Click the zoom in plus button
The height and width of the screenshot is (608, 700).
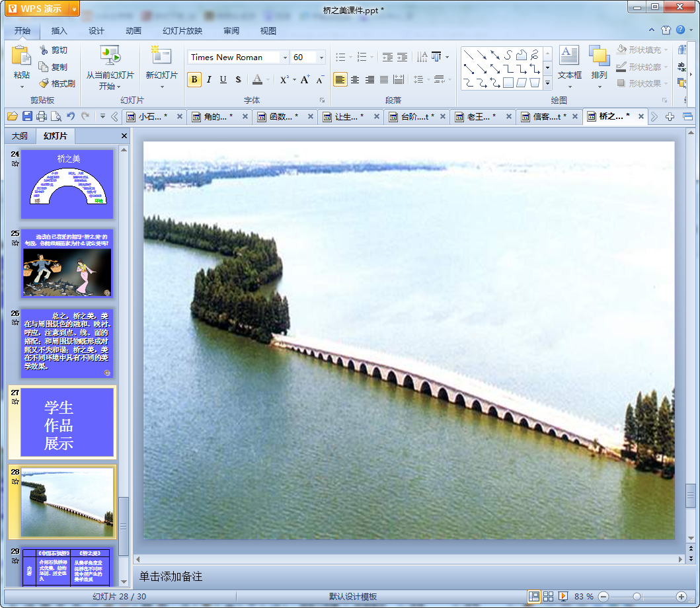point(681,596)
